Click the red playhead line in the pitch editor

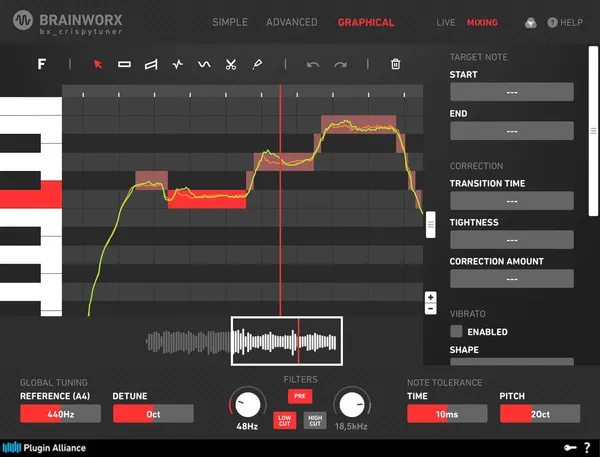click(280, 199)
